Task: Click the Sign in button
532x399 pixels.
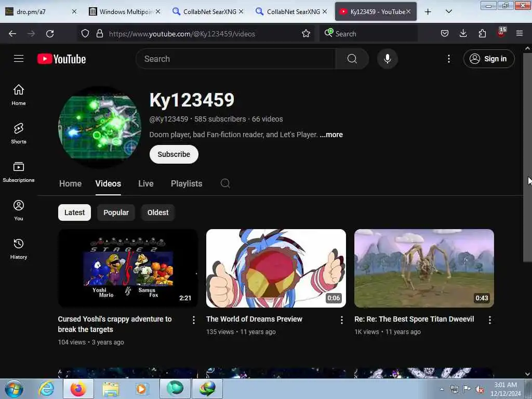Action: coord(489,59)
